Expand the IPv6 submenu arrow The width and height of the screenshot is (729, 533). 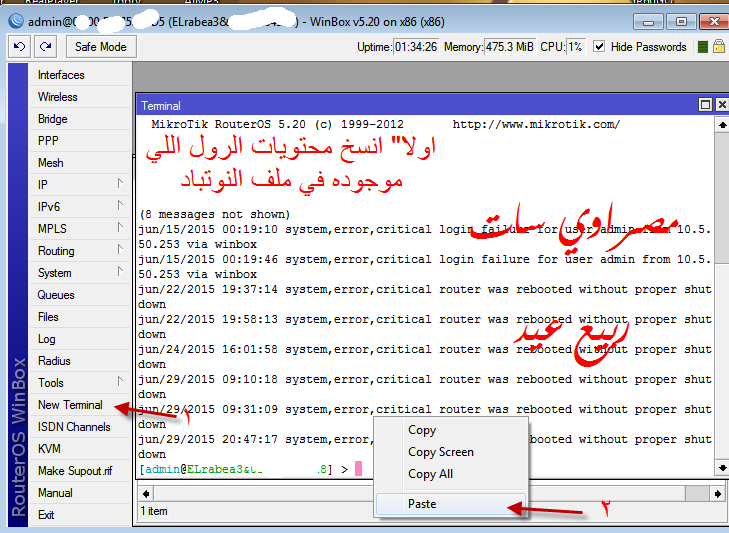coord(120,206)
